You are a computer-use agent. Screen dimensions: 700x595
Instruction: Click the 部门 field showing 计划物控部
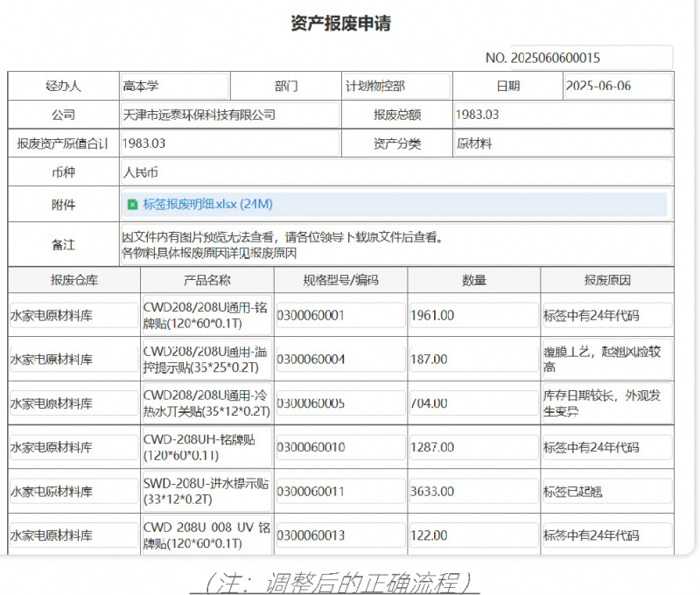coord(395,87)
